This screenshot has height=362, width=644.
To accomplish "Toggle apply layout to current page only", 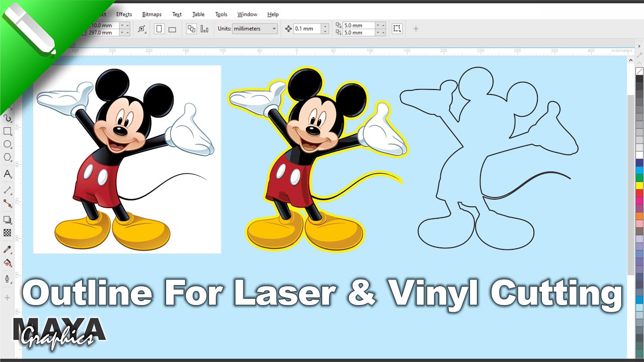I will click(x=204, y=29).
